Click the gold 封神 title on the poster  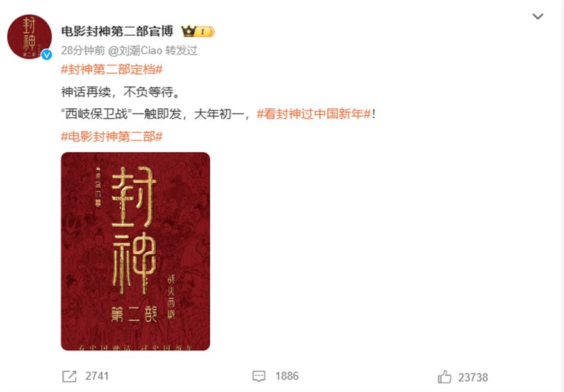[x=134, y=230]
